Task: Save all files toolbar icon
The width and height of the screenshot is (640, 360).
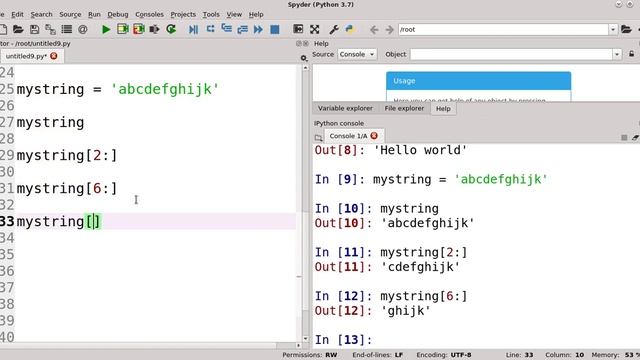Action: pos(51,29)
